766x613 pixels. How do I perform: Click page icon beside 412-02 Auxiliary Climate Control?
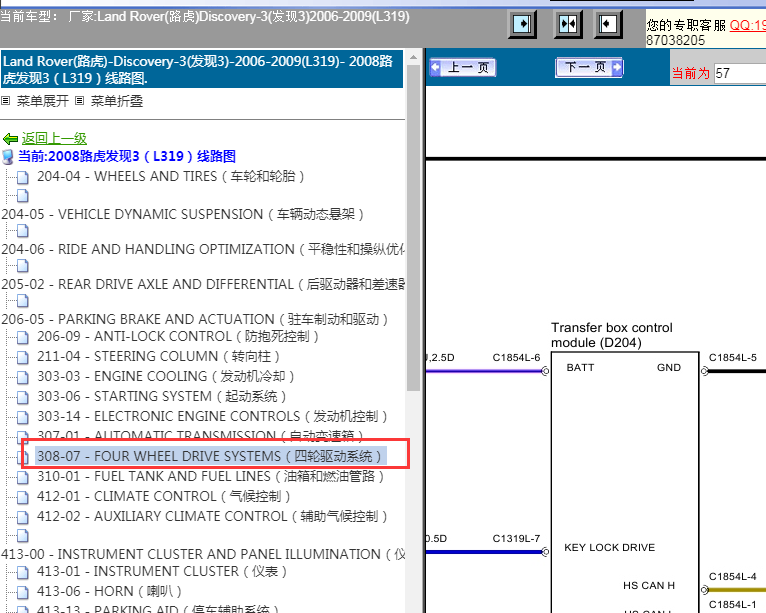click(x=22, y=517)
